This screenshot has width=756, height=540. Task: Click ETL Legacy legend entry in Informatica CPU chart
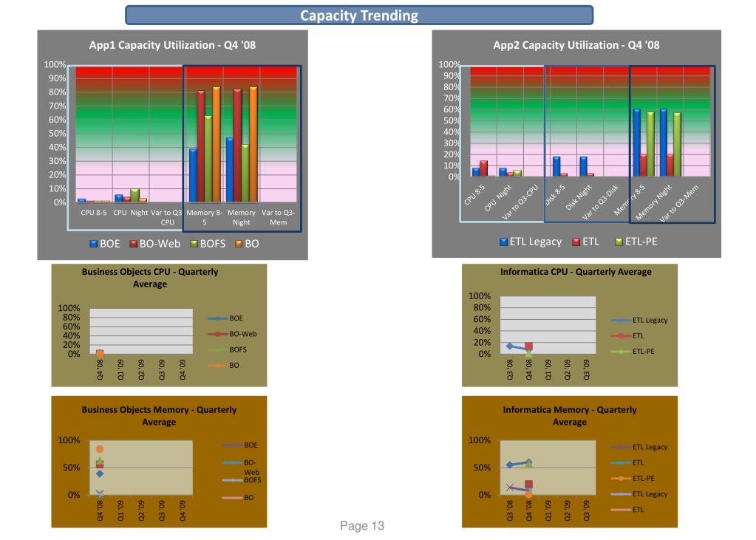[639, 320]
